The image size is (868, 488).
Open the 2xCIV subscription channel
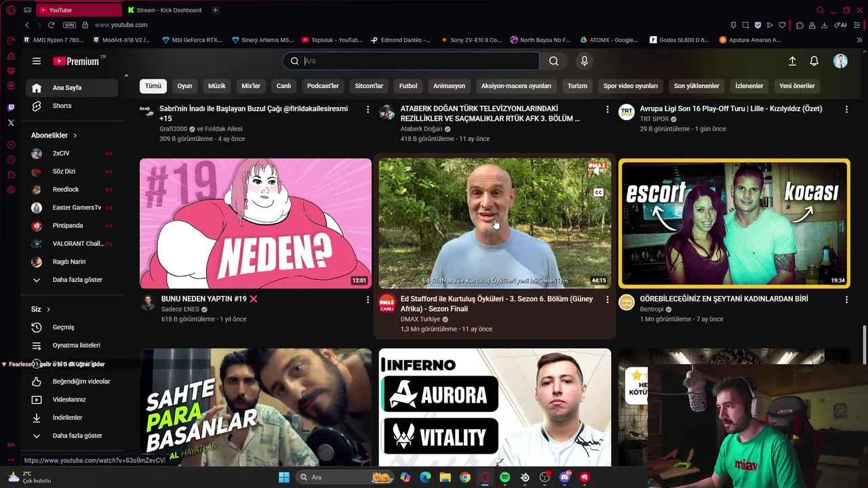(x=71, y=153)
